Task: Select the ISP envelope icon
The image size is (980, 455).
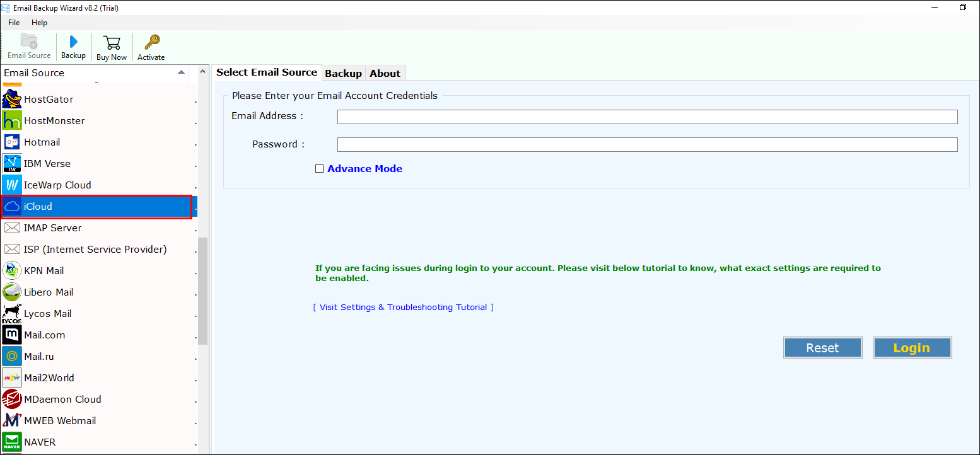Action: pos(12,250)
